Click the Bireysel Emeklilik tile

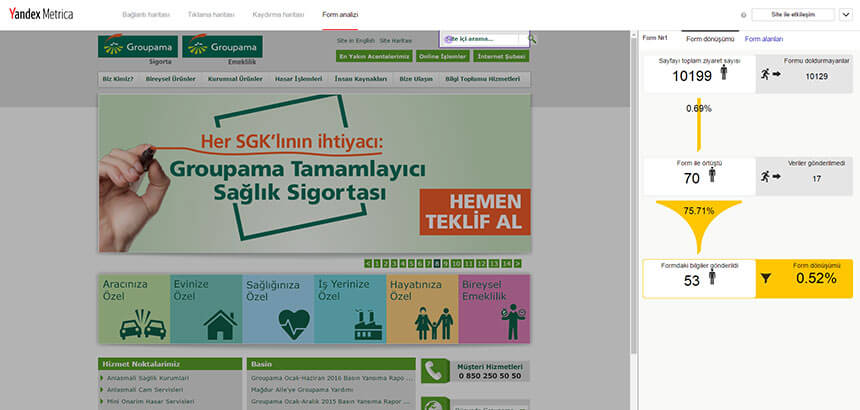coord(494,309)
